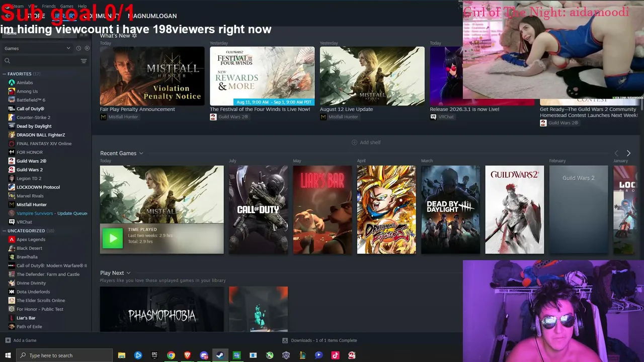Click the Mistfall Hunter sidebar icon
This screenshot has width=644, height=362.
tap(12, 205)
